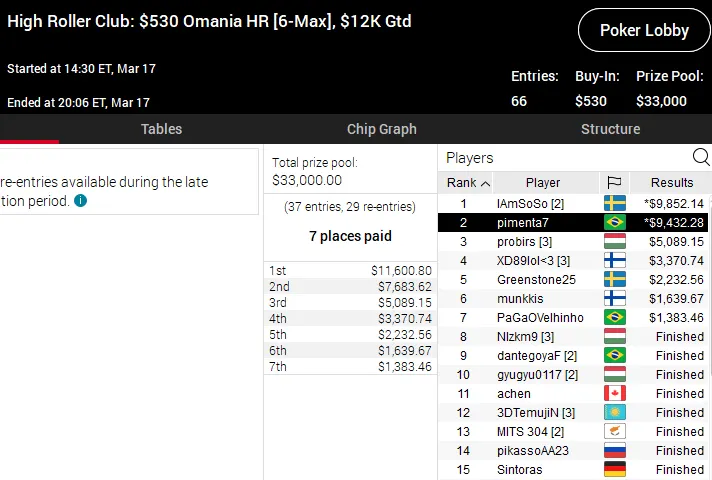
Task: Click the player search magnifier icon
Action: pos(700,157)
